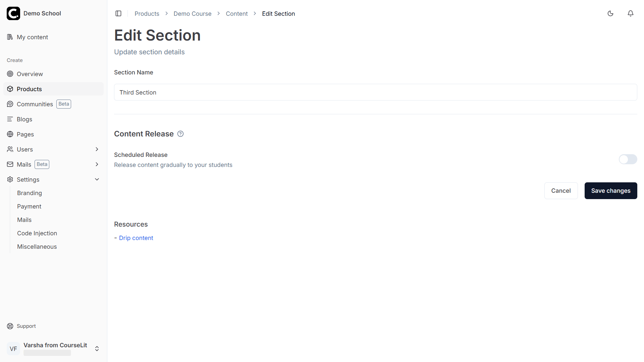Collapse the Settings submenu
644x362 pixels.
[97, 179]
